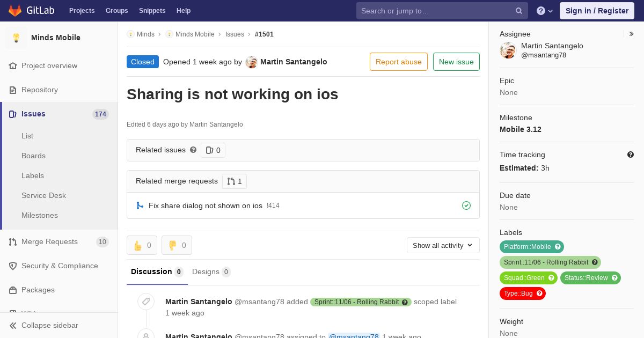This screenshot has height=338, width=644.
Task: Click the GitLab fox logo
Action: (x=15, y=11)
